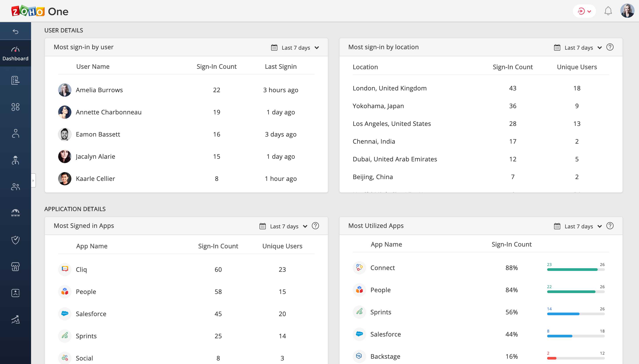Viewport: 639px width, 364px height.
Task: Select the Organization icon in the sidebar
Action: [x=16, y=80]
